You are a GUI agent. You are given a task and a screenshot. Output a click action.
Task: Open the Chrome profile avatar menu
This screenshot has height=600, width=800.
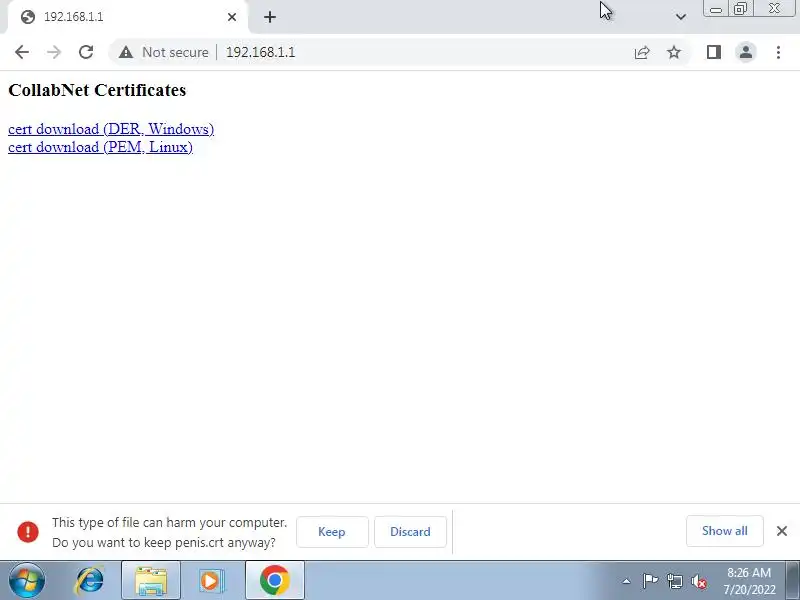(746, 52)
